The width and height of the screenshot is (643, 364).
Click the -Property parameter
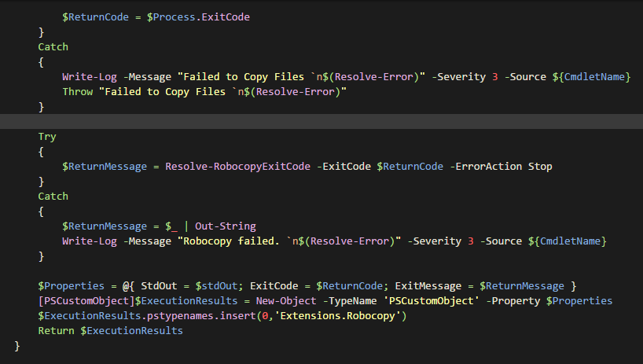[x=513, y=301]
